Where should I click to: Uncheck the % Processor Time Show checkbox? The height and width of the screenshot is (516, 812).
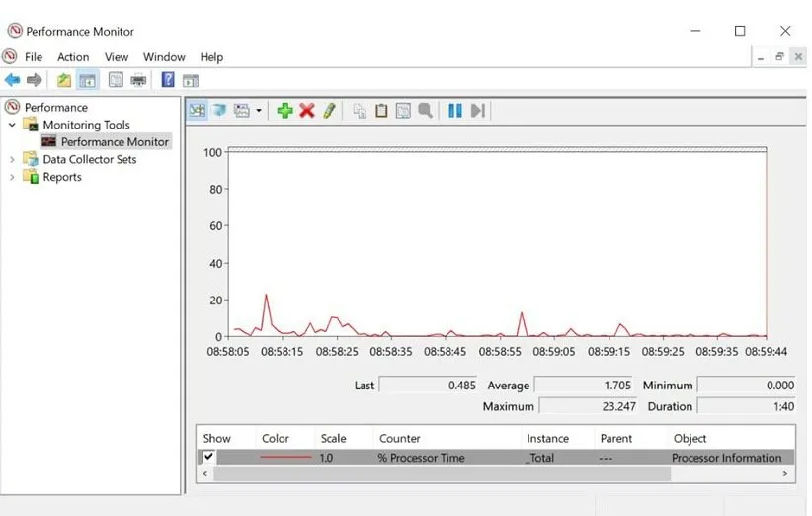(208, 458)
